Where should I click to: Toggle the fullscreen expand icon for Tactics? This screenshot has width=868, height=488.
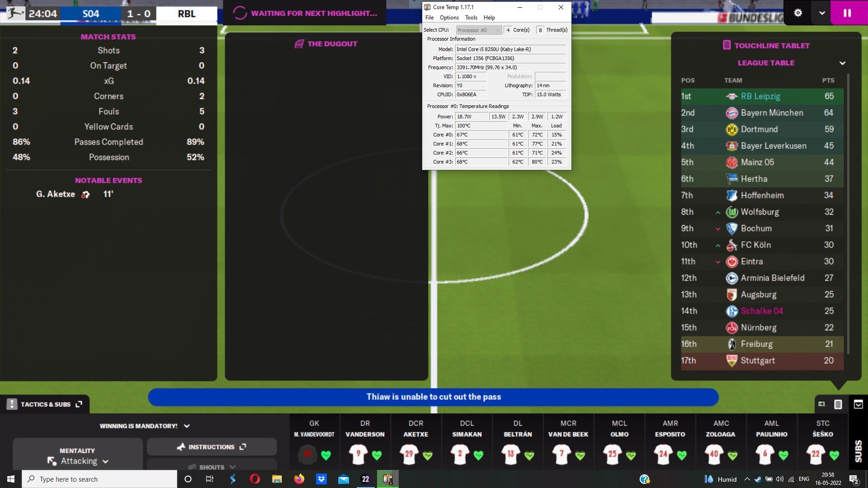[x=78, y=404]
